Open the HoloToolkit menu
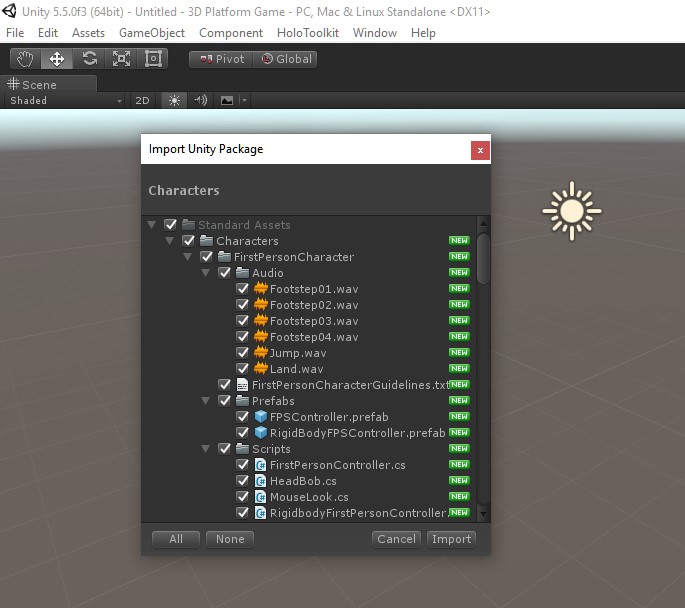The width and height of the screenshot is (685, 608). pyautogui.click(x=308, y=33)
